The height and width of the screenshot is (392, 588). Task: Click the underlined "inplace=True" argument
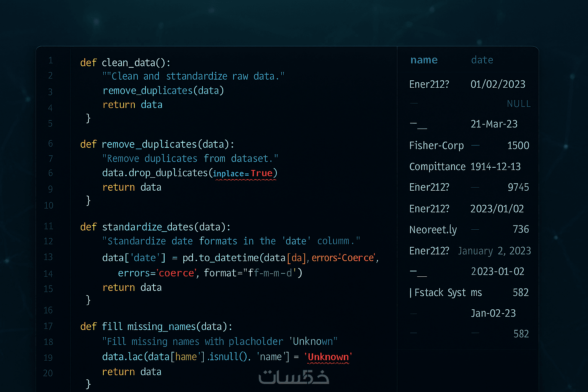(x=245, y=173)
